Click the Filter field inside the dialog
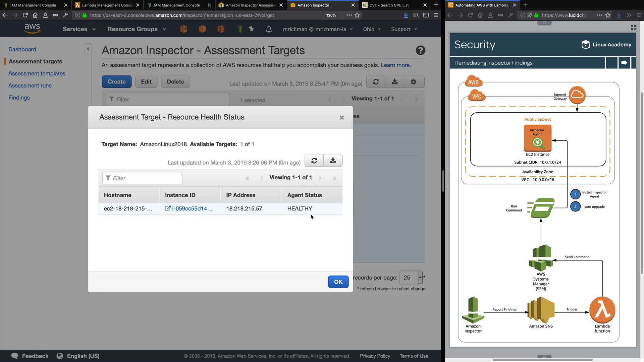 coord(143,178)
